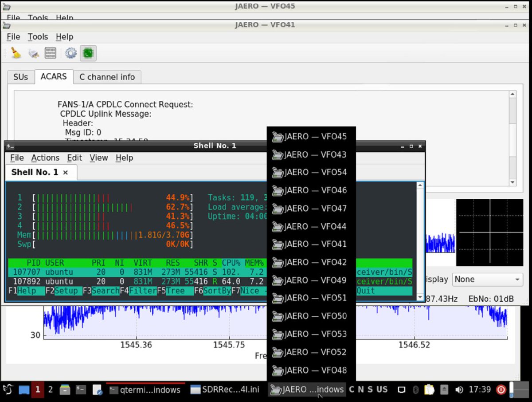The image size is (532, 402).
Task: Click F1 Help in htop footer
Action: [x=27, y=291]
